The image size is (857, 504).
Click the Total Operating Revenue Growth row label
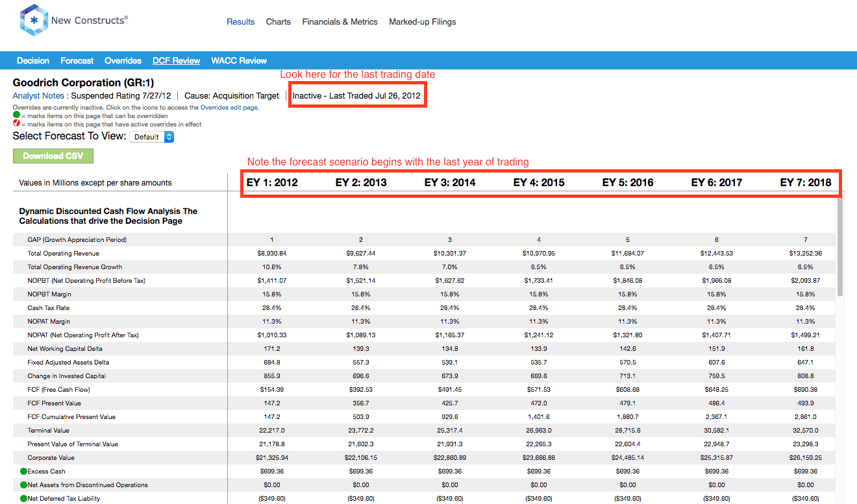point(75,267)
